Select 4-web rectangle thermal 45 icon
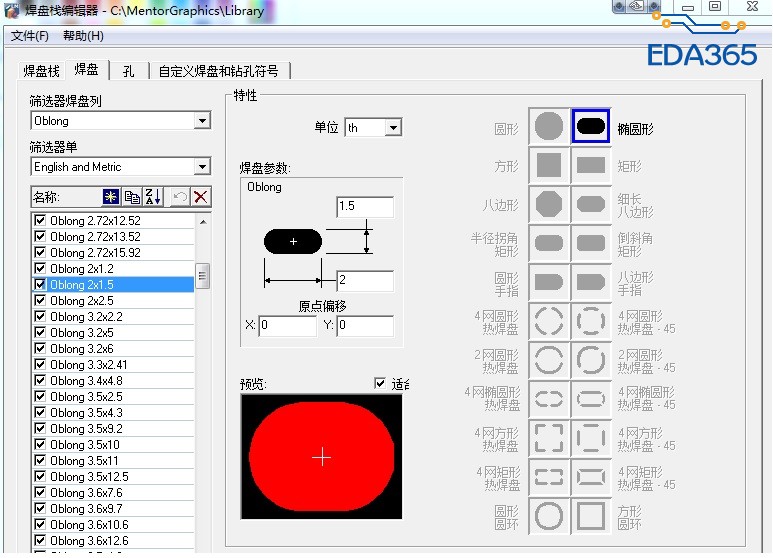Viewport: 773px width, 558px height. pos(591,477)
